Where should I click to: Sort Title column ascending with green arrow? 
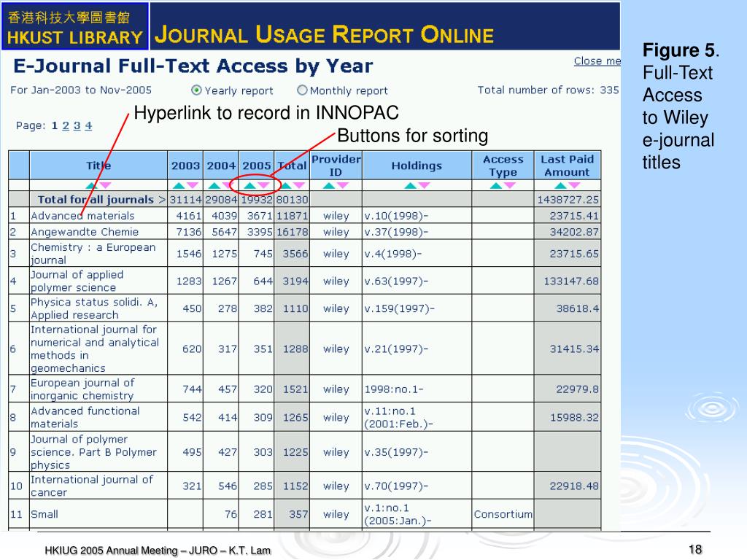point(91,185)
